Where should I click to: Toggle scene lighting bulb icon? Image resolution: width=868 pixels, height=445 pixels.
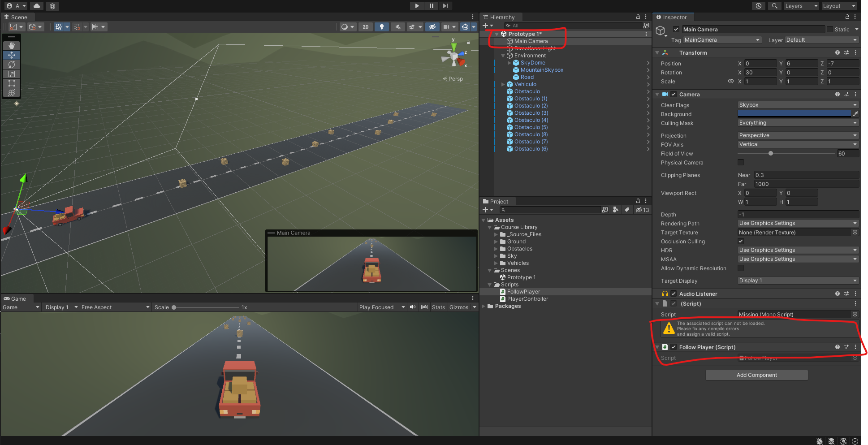tap(381, 27)
